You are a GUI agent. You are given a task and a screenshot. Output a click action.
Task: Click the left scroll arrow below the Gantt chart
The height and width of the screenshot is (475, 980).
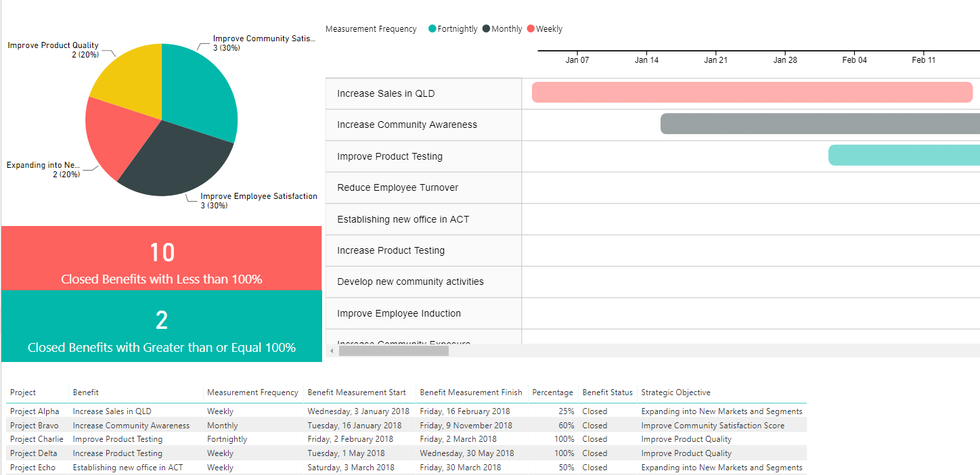tap(330, 350)
